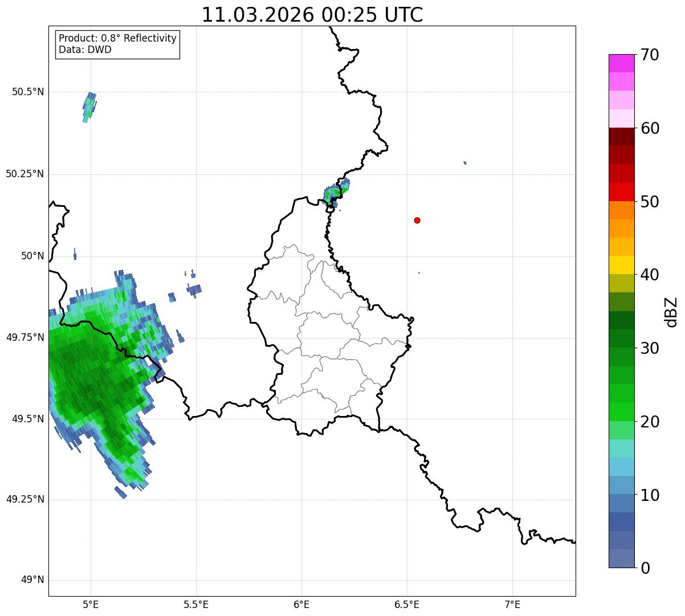Click the latitude label "50.25°N"
Screen dimensions: 685x616
(x=25, y=174)
